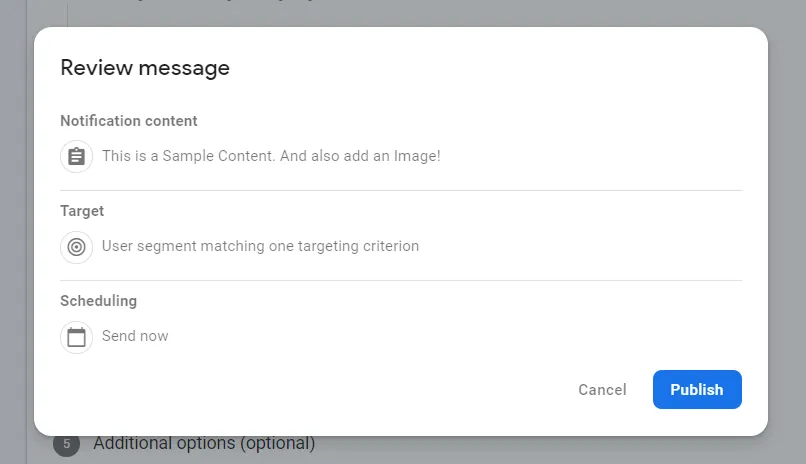Click the step 5 number badge
This screenshot has width=806, height=464.
pyautogui.click(x=66, y=444)
